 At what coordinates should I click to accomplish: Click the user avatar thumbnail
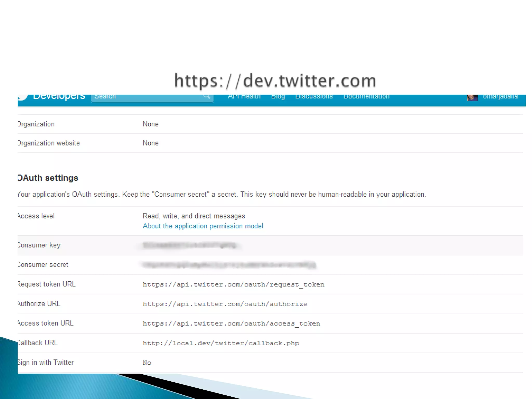click(x=472, y=97)
